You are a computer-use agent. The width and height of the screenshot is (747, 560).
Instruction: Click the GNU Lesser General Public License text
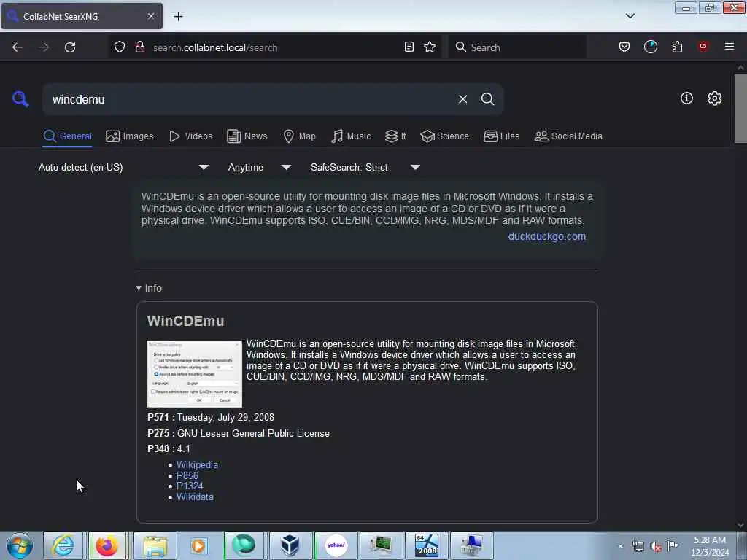point(253,433)
